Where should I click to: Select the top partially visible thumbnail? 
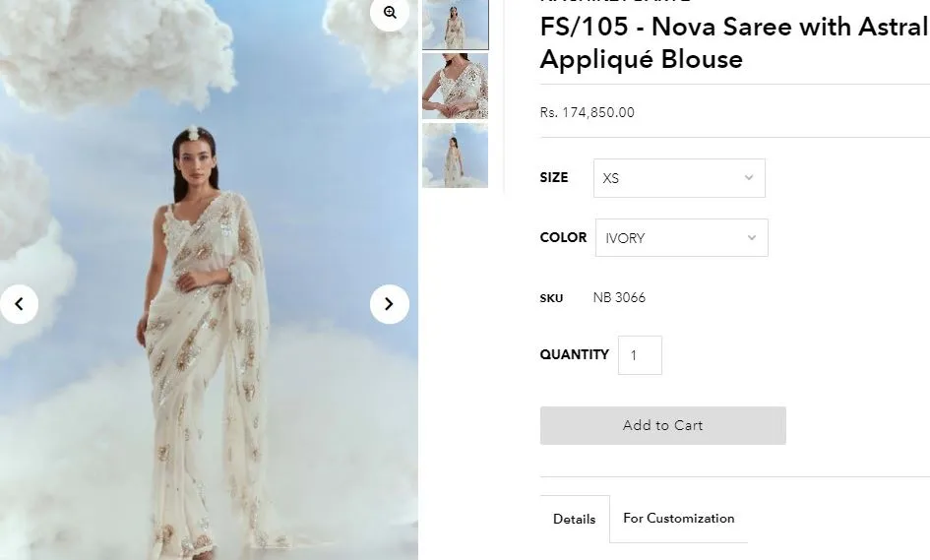point(455,24)
